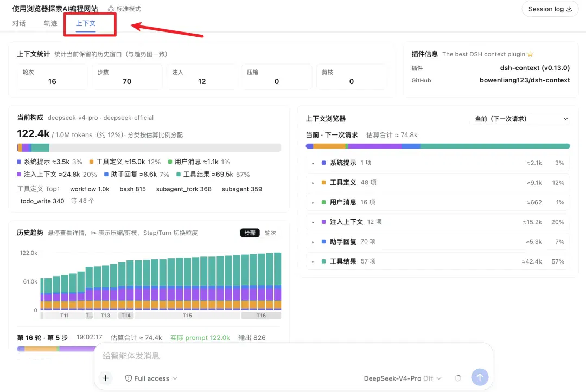Screen dimensions: 586x392
Task: Click 实际 prompt 122.0k text
Action: click(x=200, y=337)
